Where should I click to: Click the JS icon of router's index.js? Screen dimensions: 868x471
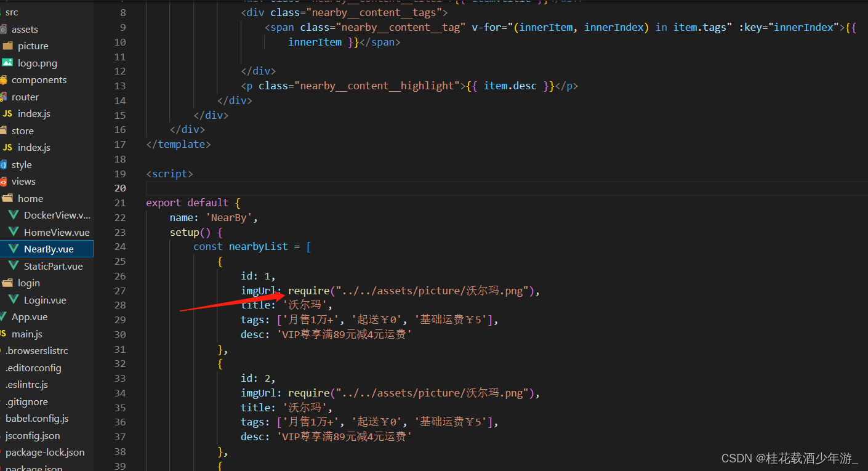[x=7, y=114]
